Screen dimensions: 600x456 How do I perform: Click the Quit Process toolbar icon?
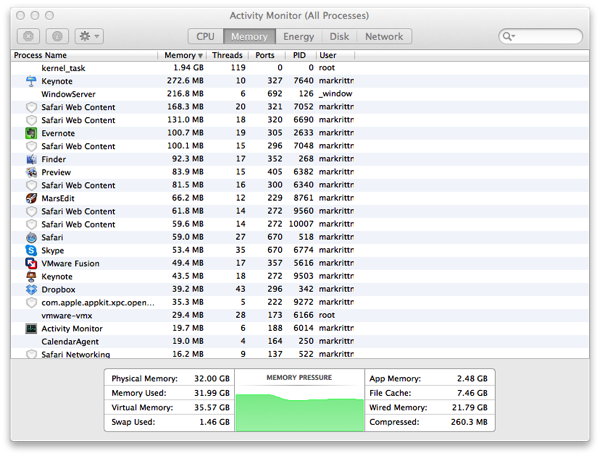(x=28, y=36)
